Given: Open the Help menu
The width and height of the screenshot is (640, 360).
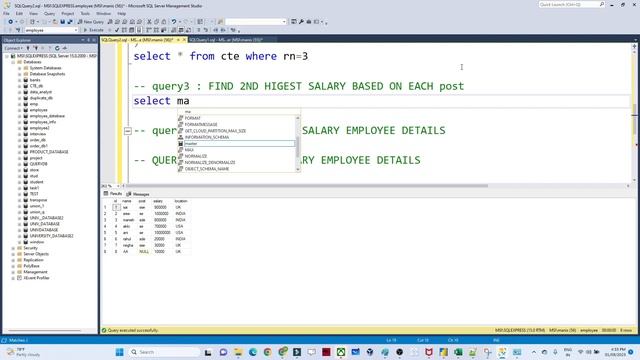Looking at the screenshot, I should pos(122,13).
